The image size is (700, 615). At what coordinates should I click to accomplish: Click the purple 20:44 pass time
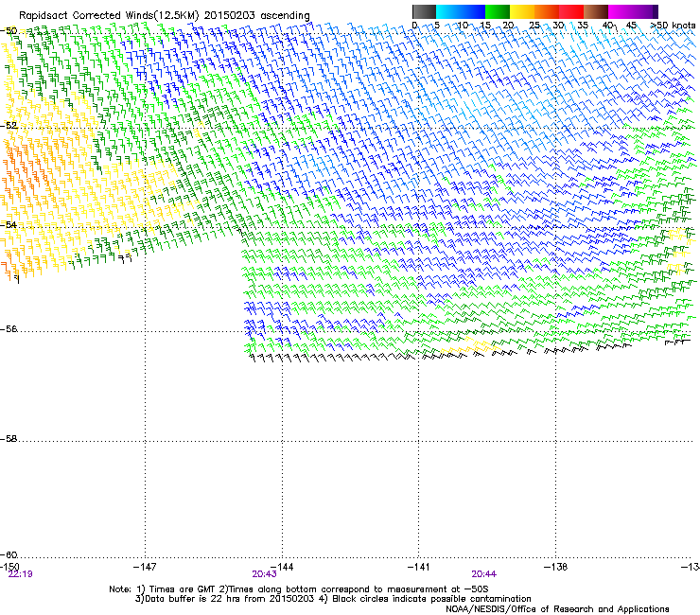484,574
